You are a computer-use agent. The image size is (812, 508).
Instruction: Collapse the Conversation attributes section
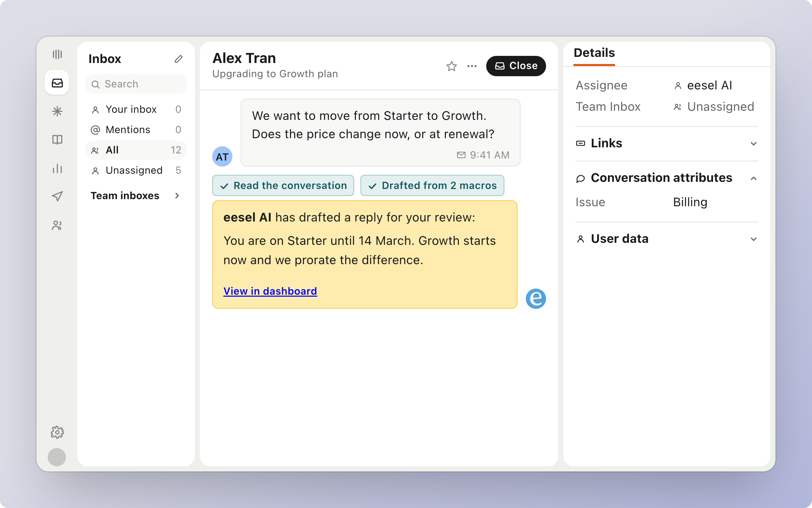(667, 178)
